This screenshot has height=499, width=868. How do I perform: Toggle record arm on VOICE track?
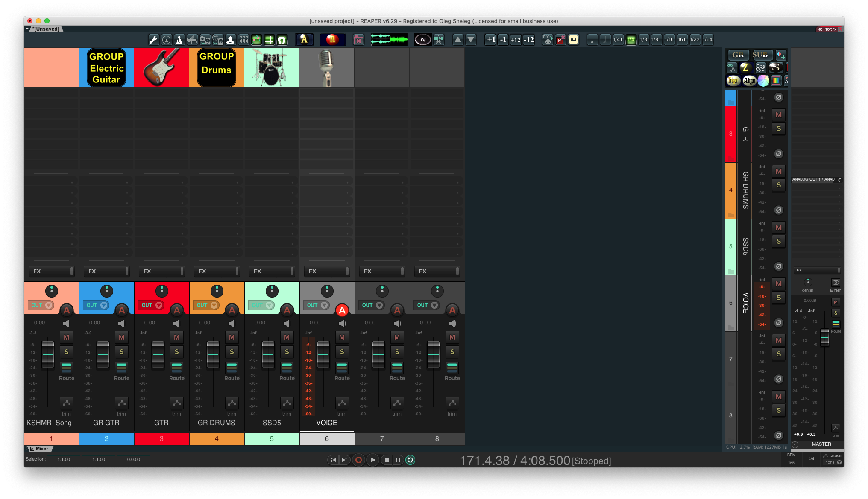pos(342,310)
